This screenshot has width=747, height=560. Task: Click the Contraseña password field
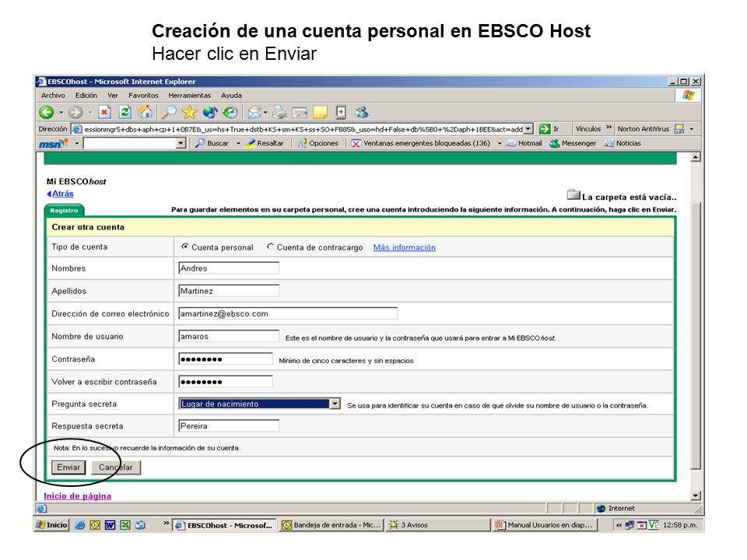(226, 359)
